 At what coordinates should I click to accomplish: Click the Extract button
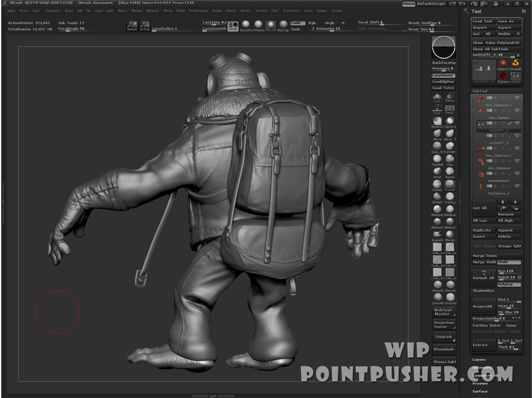tap(484, 345)
